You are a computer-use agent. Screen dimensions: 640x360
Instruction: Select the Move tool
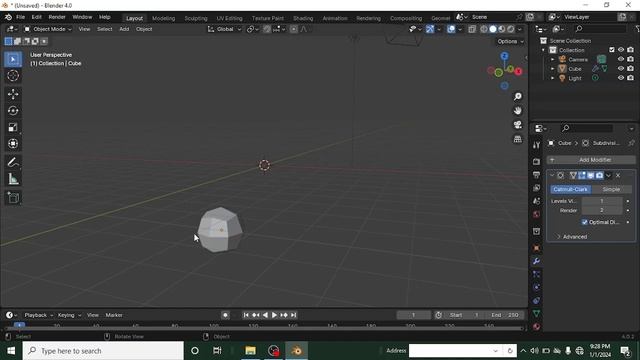coord(13,94)
